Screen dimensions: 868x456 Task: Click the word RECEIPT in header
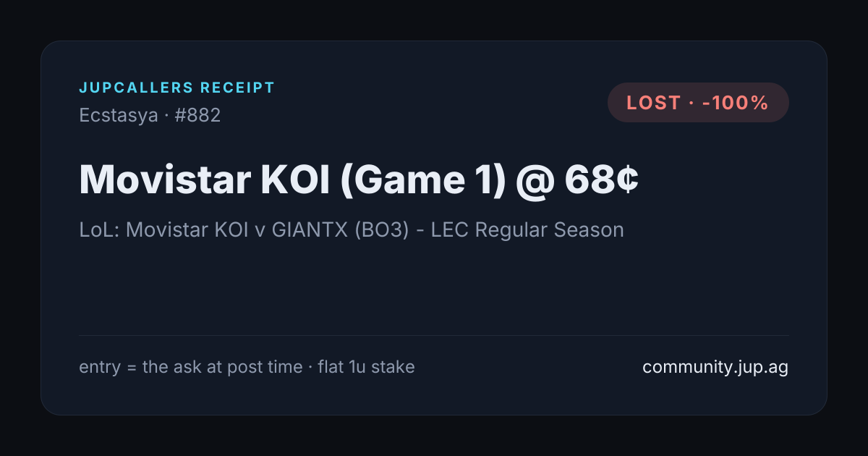238,88
